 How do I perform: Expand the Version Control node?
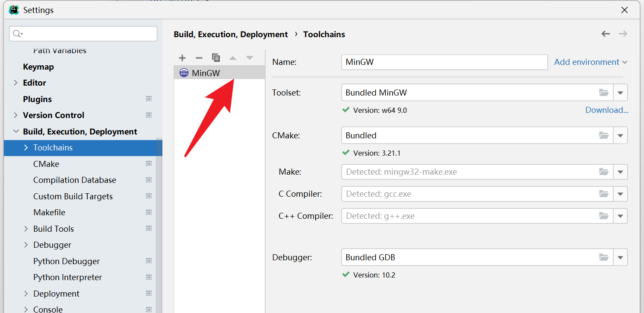16,115
